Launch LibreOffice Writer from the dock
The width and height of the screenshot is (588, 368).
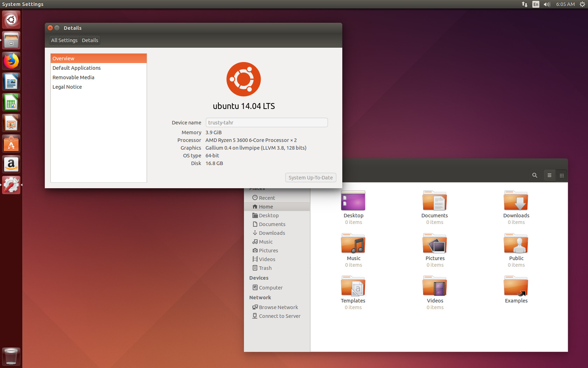click(x=11, y=82)
